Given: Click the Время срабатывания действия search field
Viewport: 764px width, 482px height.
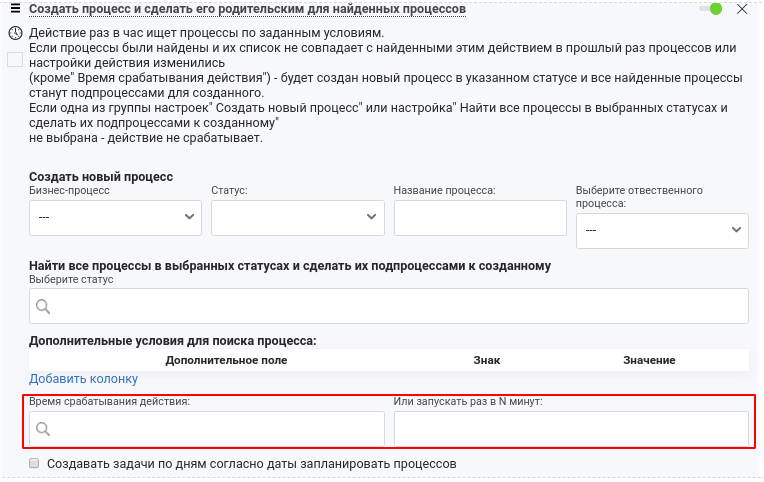Looking at the screenshot, I should pyautogui.click(x=207, y=428).
